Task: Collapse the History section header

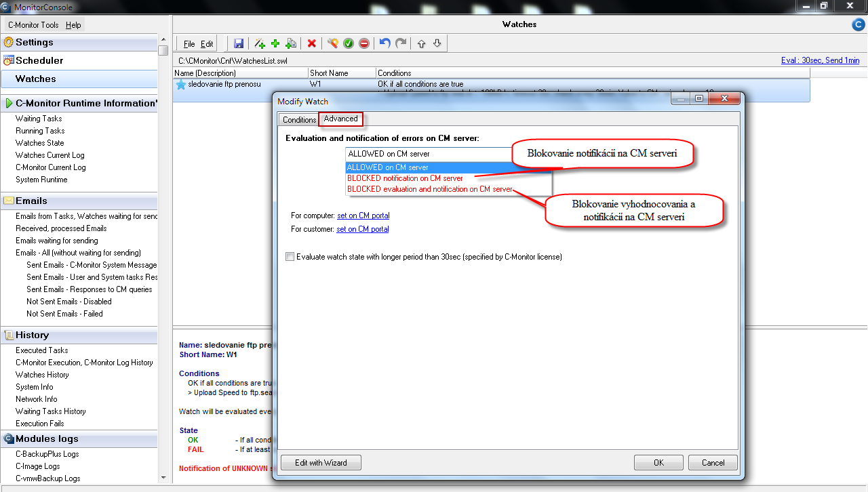Action: 79,335
